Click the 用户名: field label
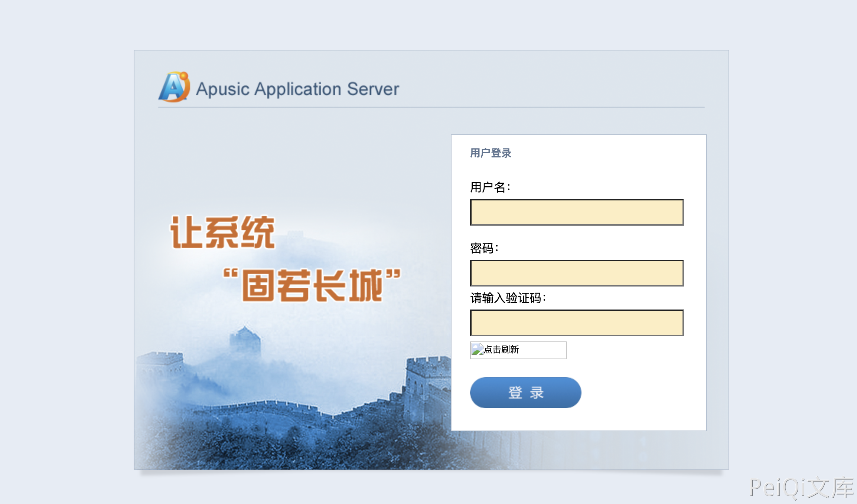 click(x=490, y=187)
